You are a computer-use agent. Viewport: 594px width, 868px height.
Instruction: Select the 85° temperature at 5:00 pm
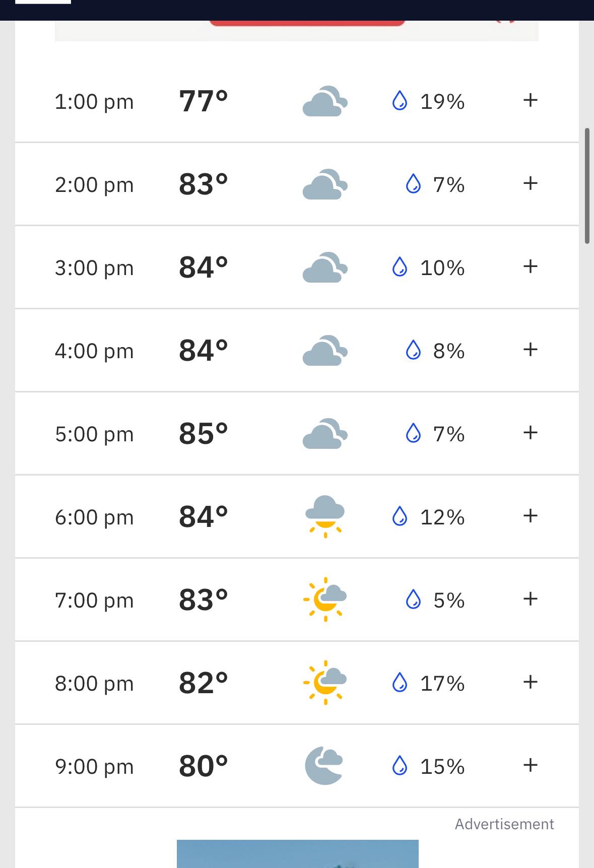click(x=204, y=434)
